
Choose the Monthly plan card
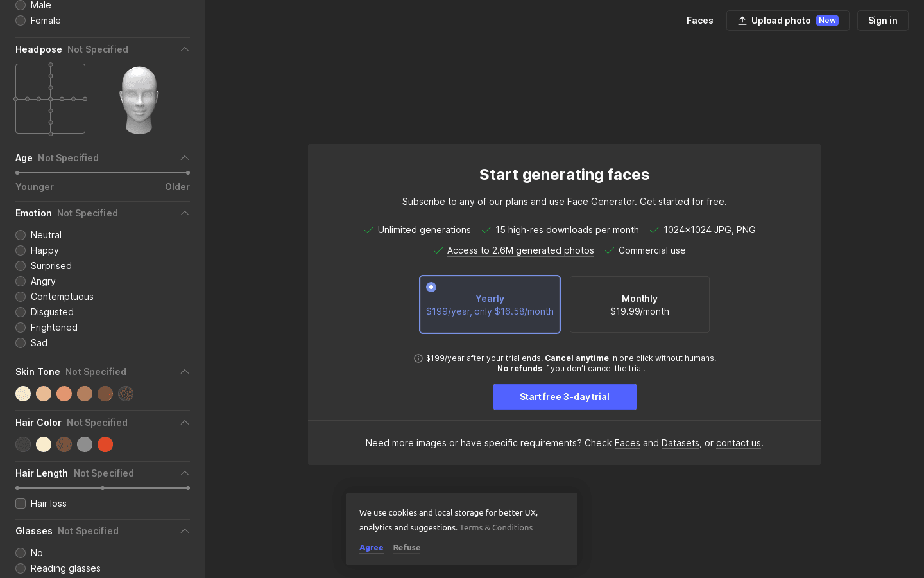640,304
